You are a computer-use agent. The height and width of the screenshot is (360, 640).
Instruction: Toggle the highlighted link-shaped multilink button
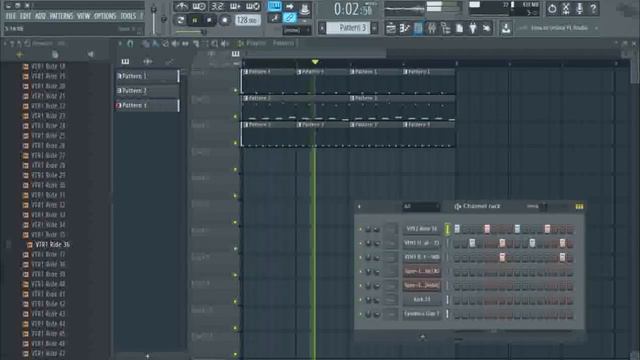(x=289, y=18)
